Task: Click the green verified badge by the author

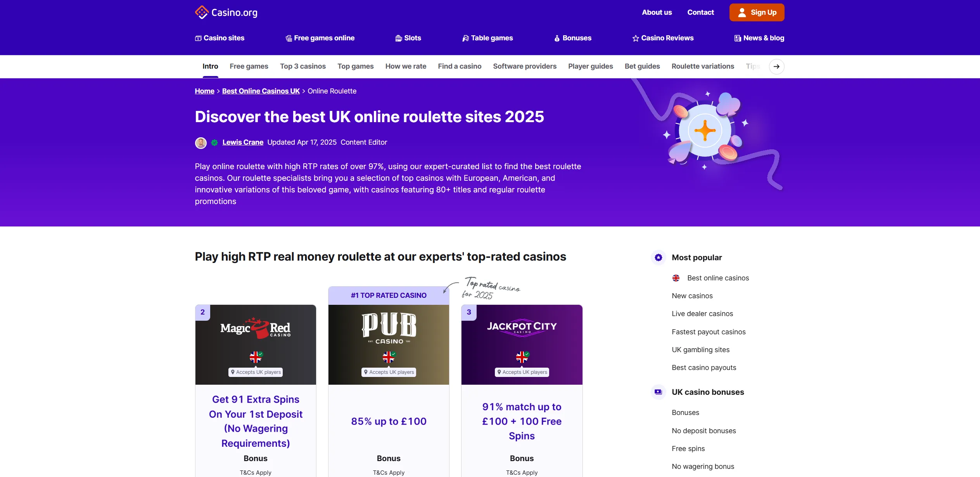Action: pyautogui.click(x=214, y=143)
